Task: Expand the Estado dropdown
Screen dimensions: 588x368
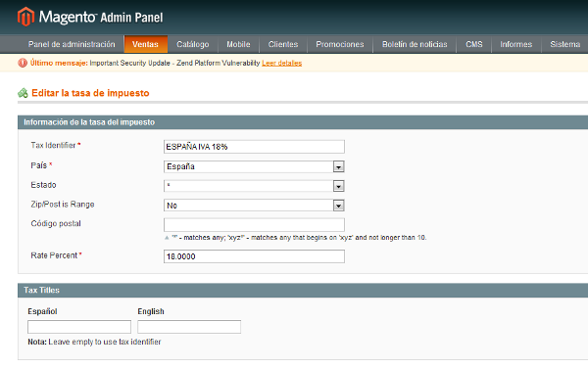Action: 254,186
